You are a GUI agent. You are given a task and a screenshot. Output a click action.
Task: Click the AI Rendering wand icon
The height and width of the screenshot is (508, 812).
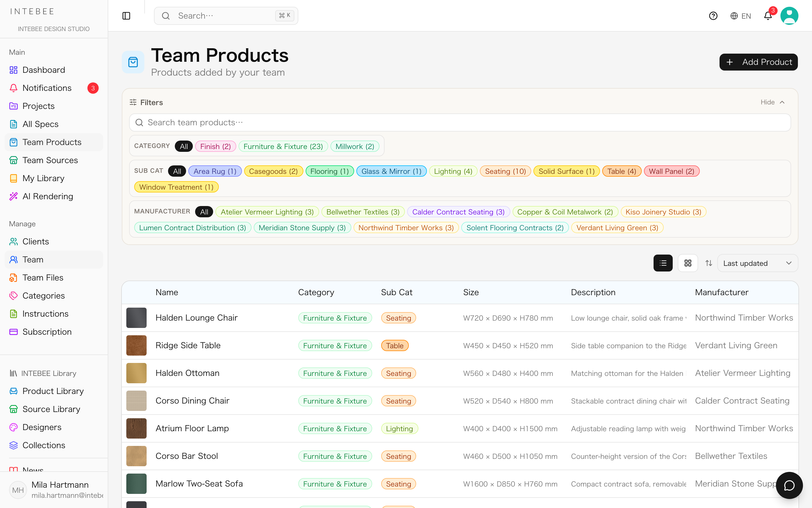[14, 196]
